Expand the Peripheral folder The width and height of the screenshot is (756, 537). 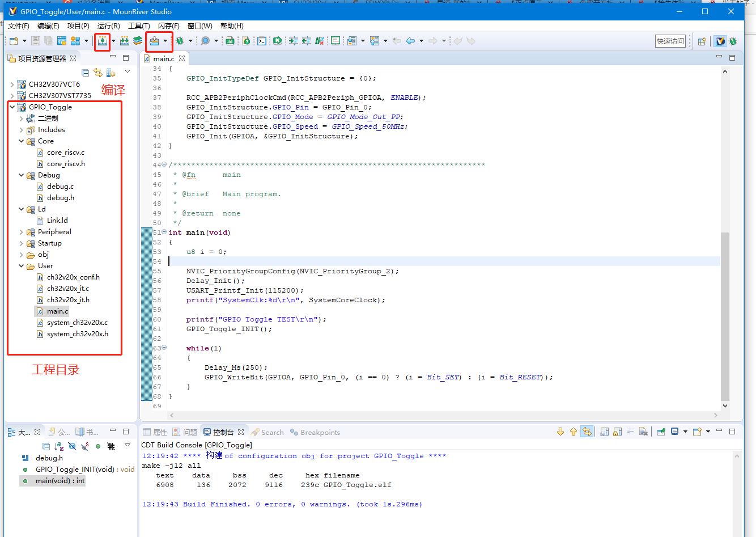22,231
